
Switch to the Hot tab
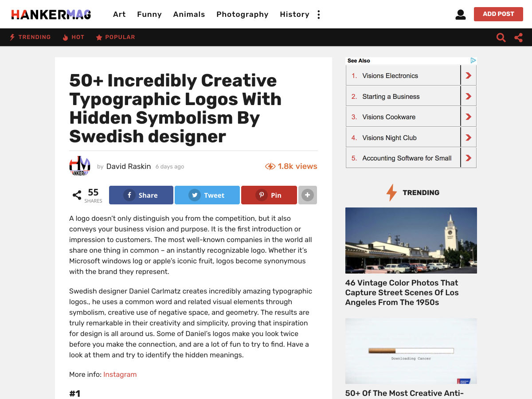(73, 37)
